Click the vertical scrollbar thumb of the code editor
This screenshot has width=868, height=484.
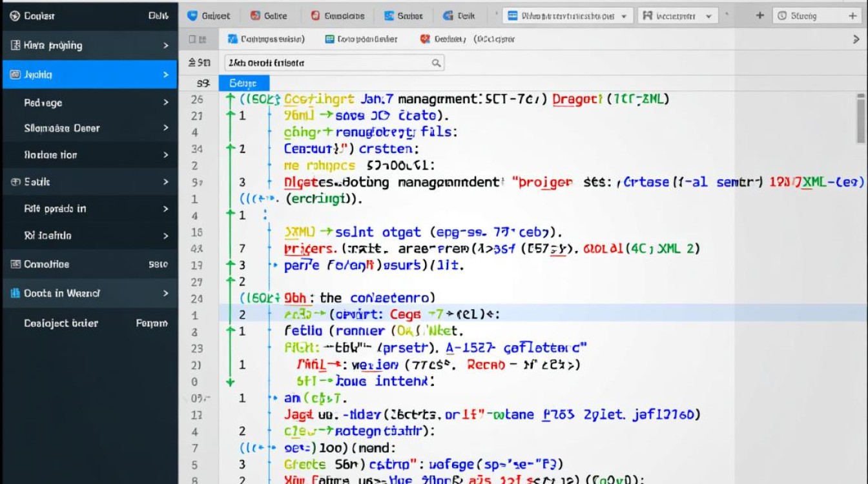860,119
